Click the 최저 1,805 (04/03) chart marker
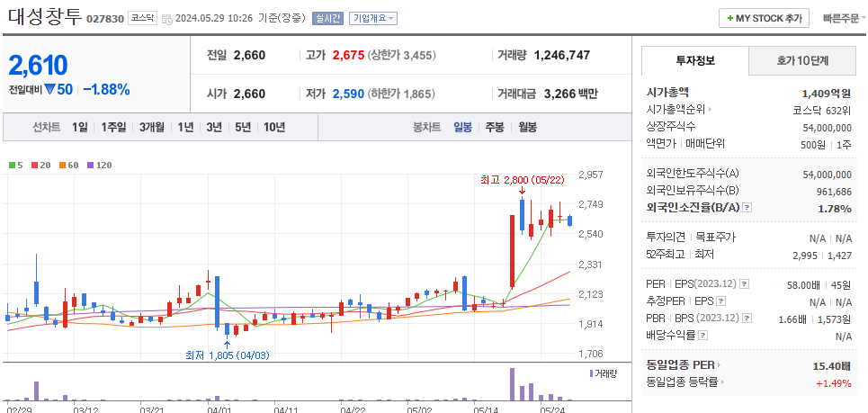This screenshot has height=413, width=868. [x=228, y=355]
